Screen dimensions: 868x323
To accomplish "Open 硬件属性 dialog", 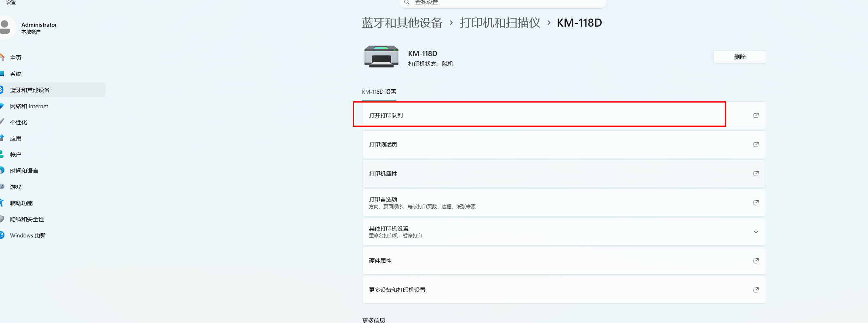I will click(x=564, y=261).
